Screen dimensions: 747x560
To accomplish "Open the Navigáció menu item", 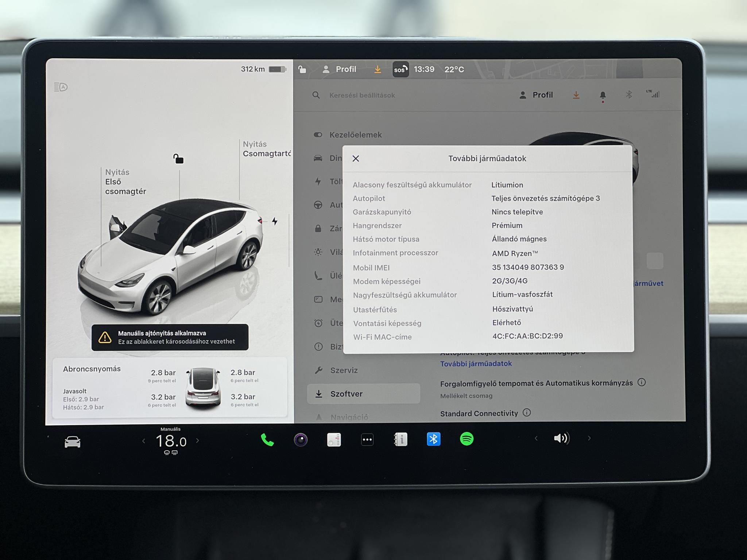I will 341,417.
